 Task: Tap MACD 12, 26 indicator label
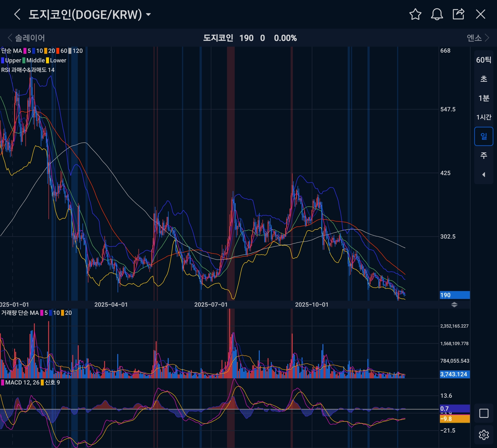22,382
